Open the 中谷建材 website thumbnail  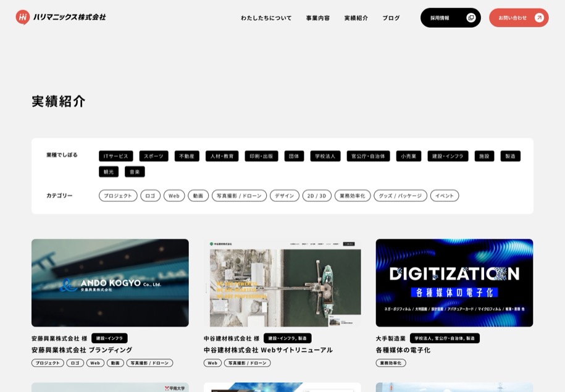point(282,283)
